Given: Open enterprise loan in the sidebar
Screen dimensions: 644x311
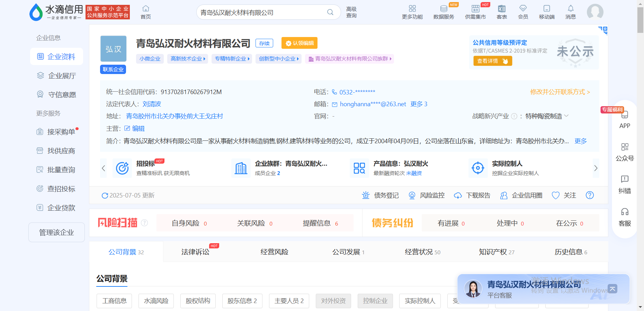Looking at the screenshot, I should click(61, 208).
